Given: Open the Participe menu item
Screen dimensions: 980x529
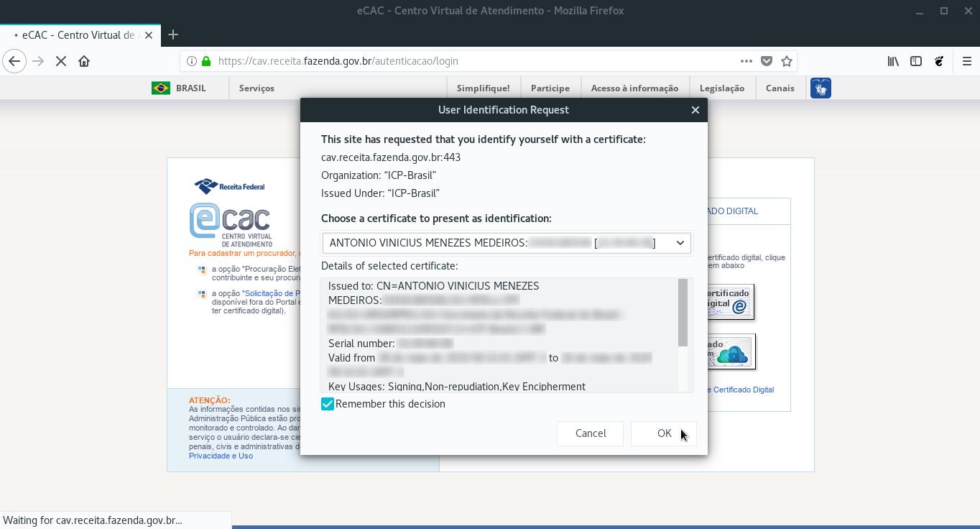Looking at the screenshot, I should coord(550,88).
